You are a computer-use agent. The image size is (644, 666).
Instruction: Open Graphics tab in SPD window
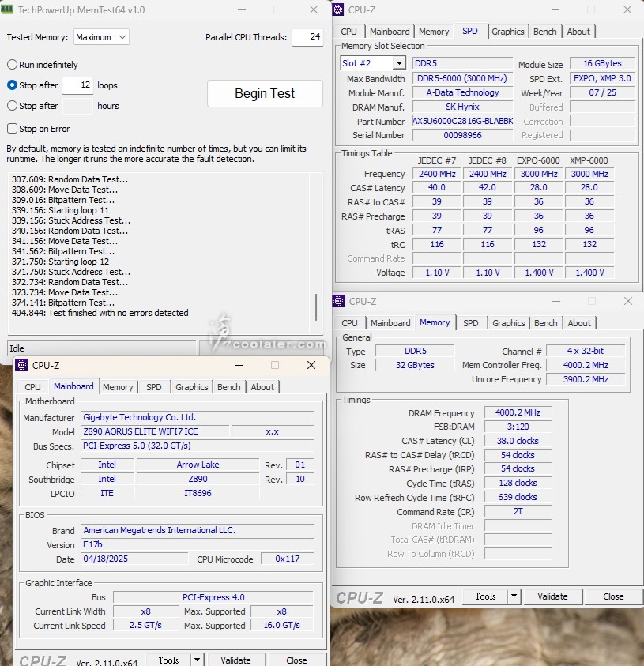507,32
